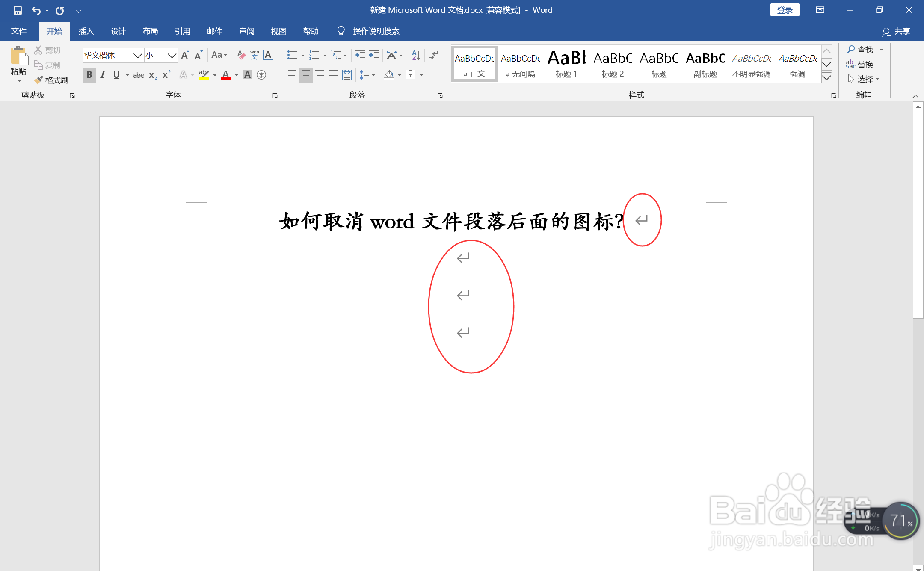
Task: Toggle character shading A button
Action: tap(247, 75)
